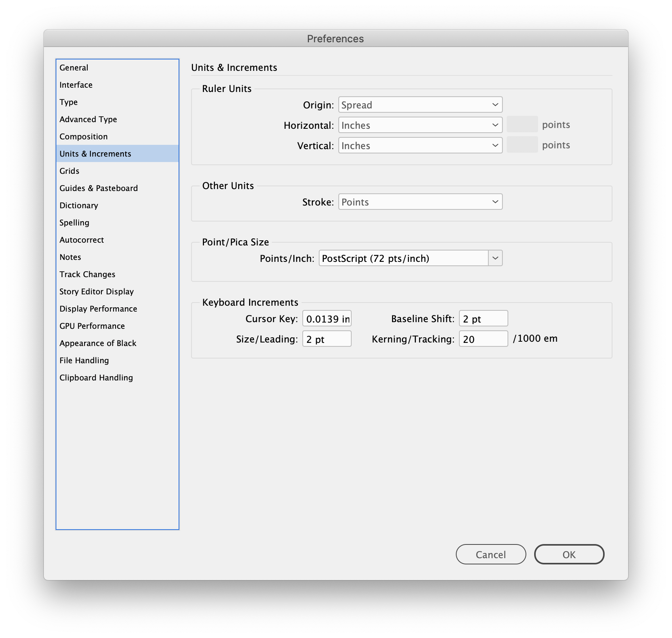Edit the Size/Leading value
The height and width of the screenshot is (638, 672).
327,339
